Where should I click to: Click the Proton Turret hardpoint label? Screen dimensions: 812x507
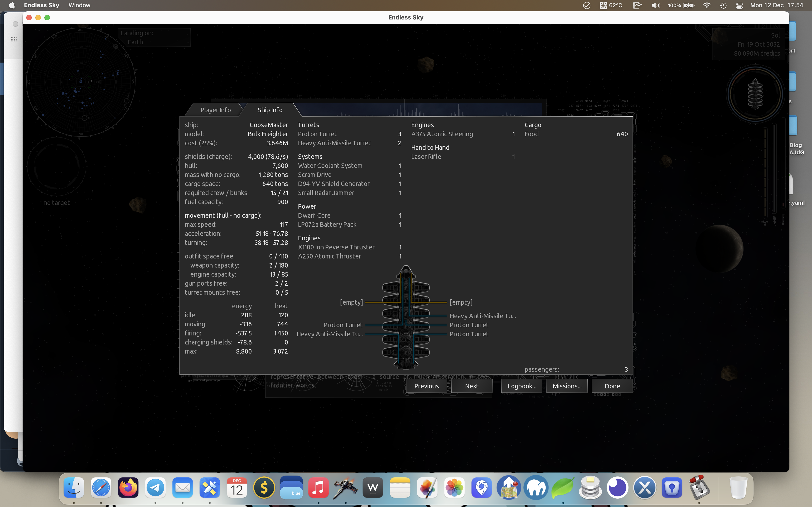[343, 325]
